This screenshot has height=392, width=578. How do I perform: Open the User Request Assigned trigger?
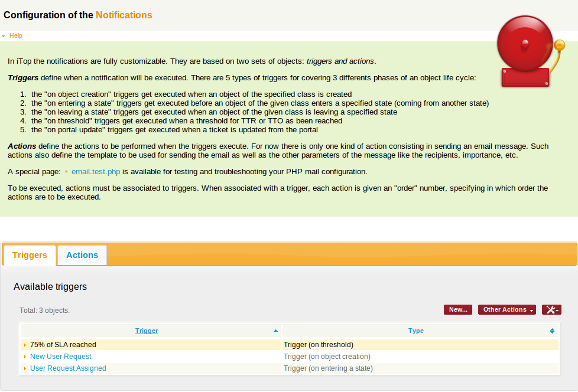click(x=68, y=368)
